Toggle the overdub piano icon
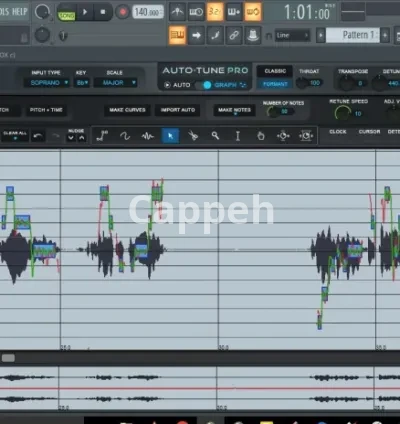400x424 pixels. tap(234, 12)
